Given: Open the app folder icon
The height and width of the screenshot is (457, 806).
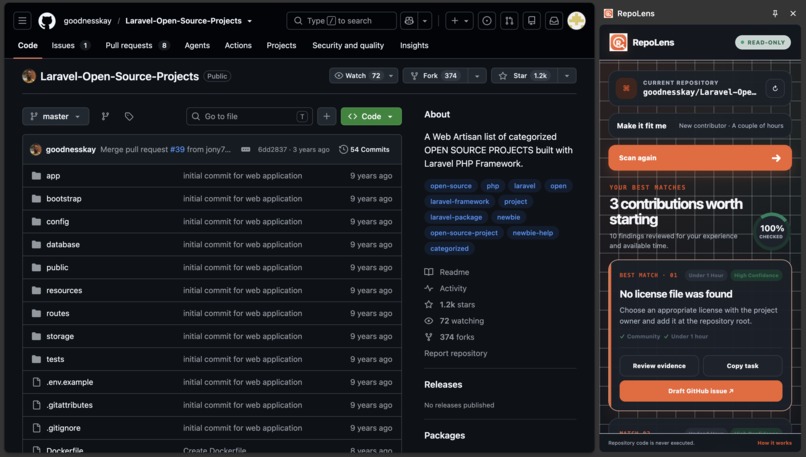Looking at the screenshot, I should coord(36,176).
